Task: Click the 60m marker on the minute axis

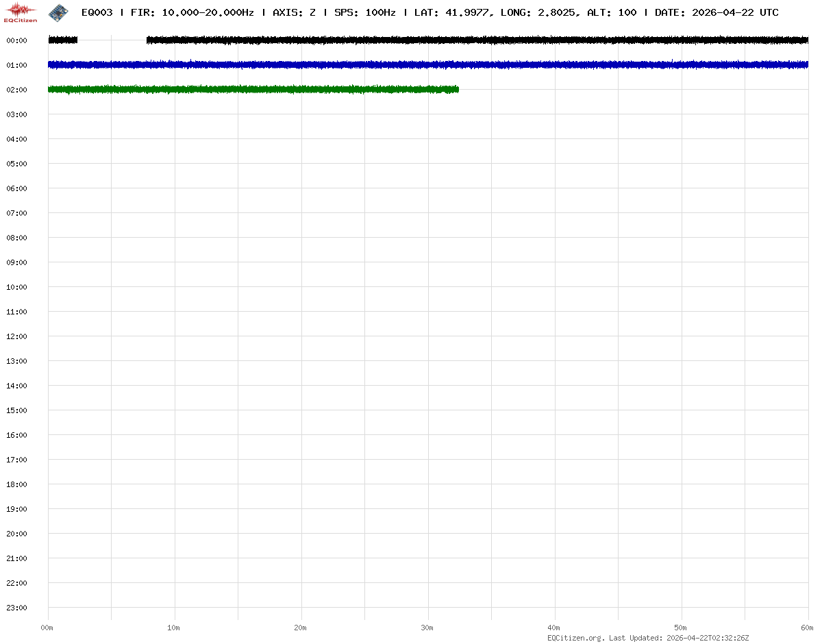Action: coord(808,628)
